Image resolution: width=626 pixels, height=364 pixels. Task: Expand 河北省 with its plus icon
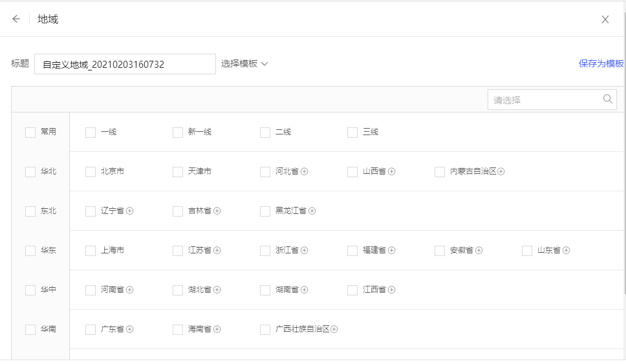(304, 171)
